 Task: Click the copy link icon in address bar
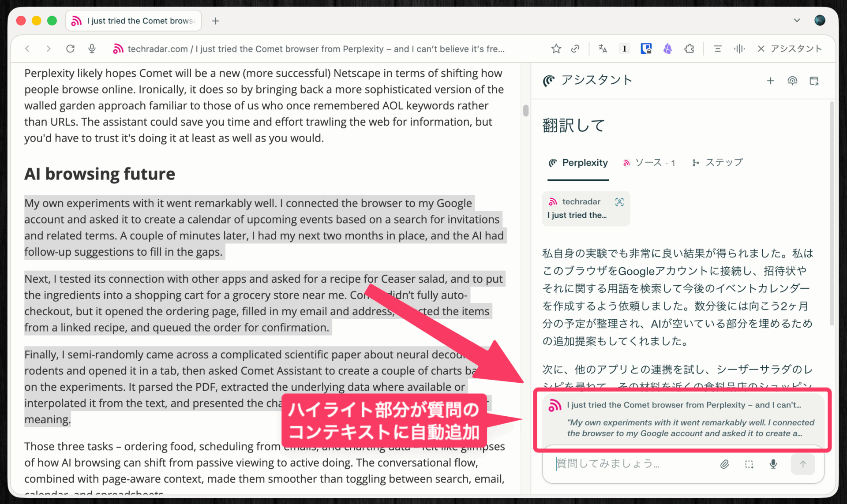pos(575,49)
